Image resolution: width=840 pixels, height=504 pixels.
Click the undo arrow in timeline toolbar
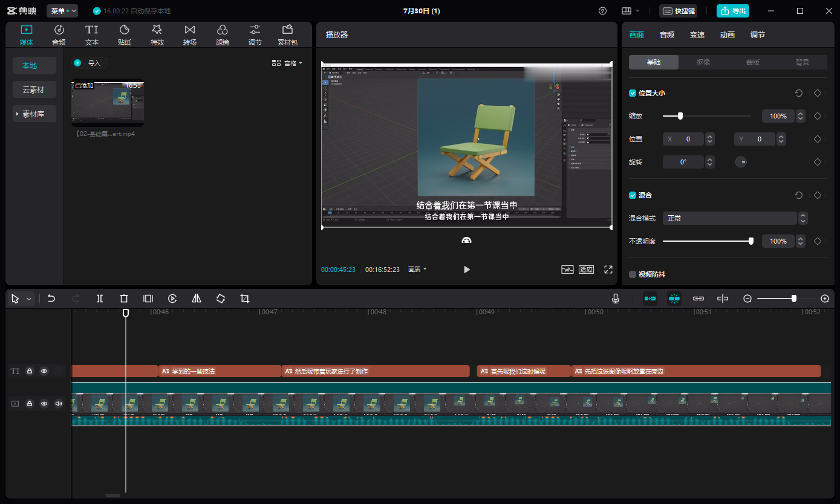coord(51,299)
